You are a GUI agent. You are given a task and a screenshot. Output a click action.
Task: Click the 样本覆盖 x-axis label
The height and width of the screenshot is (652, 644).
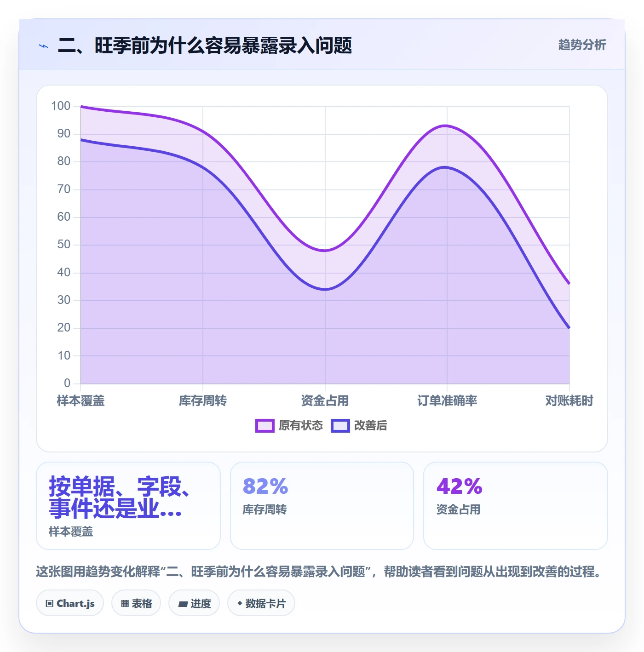[81, 401]
